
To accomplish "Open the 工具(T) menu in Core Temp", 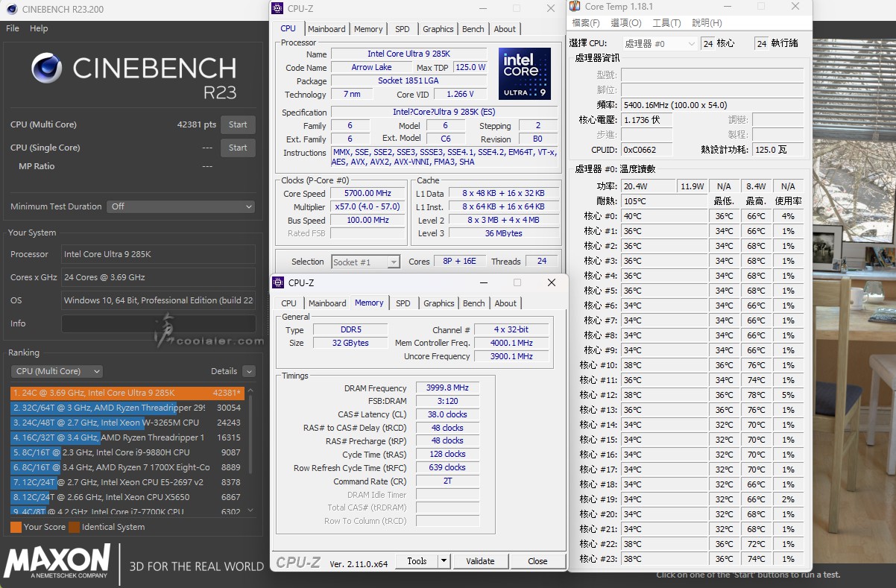I will tap(666, 23).
